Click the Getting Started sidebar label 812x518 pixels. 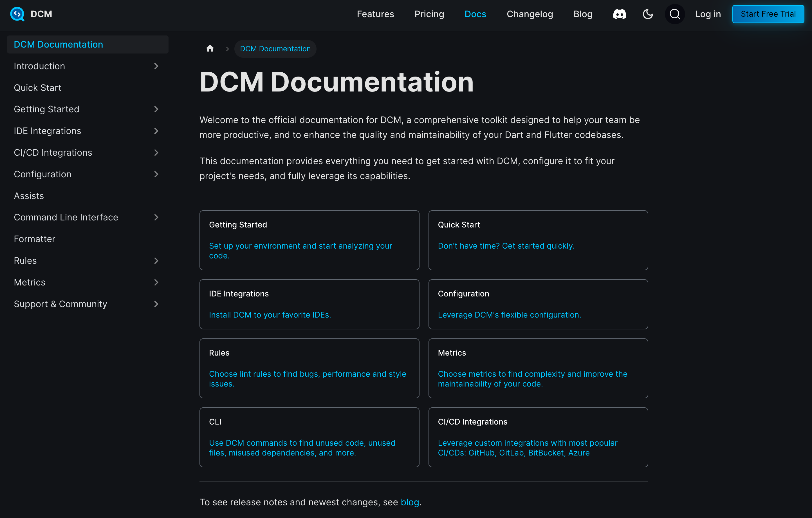coord(46,109)
